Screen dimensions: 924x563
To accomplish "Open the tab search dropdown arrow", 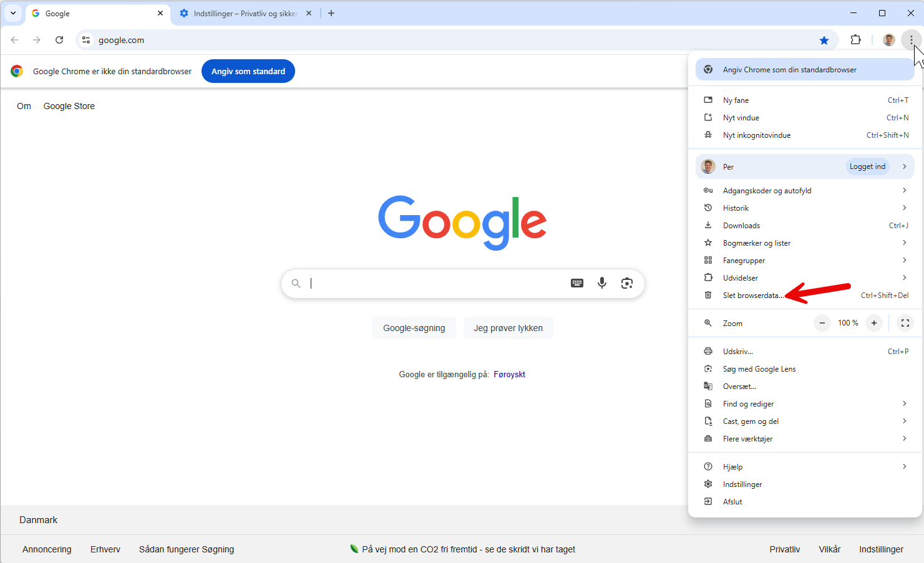I will coord(13,13).
